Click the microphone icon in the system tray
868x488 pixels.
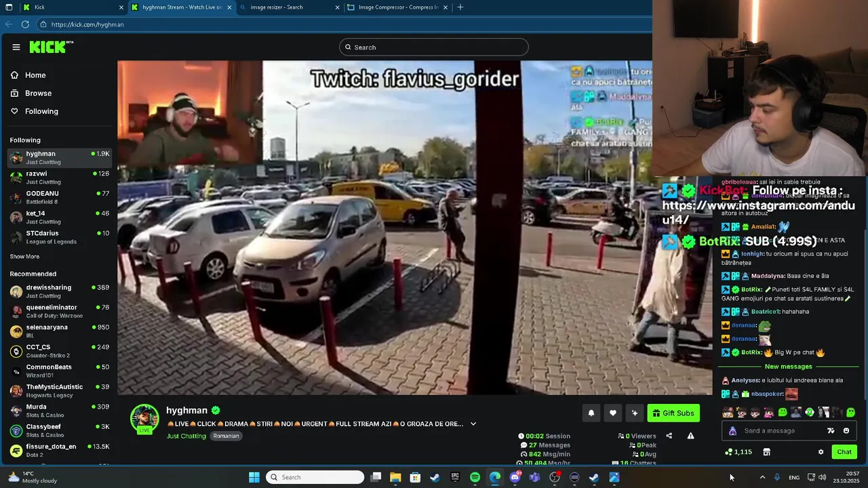777,477
